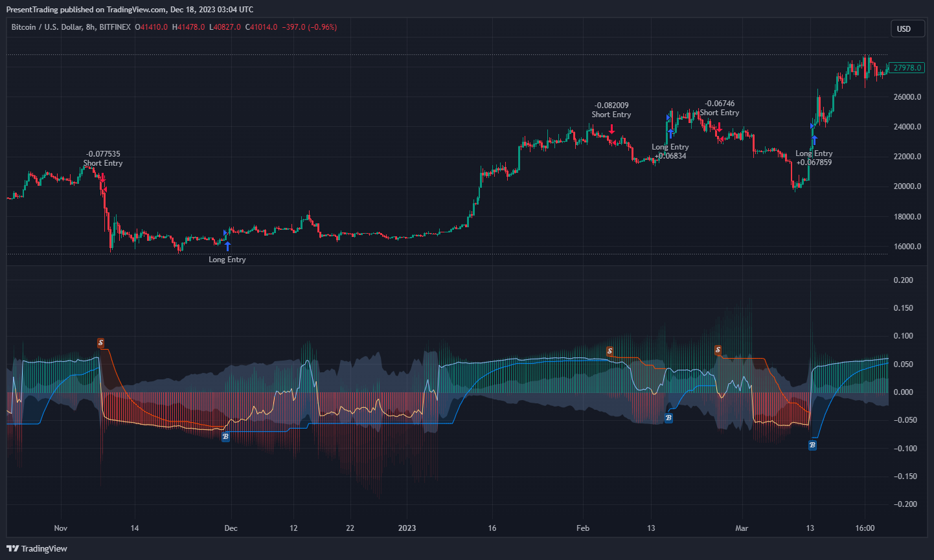Click the B buy marker in late November
This screenshot has height=560, width=934.
pos(225,437)
